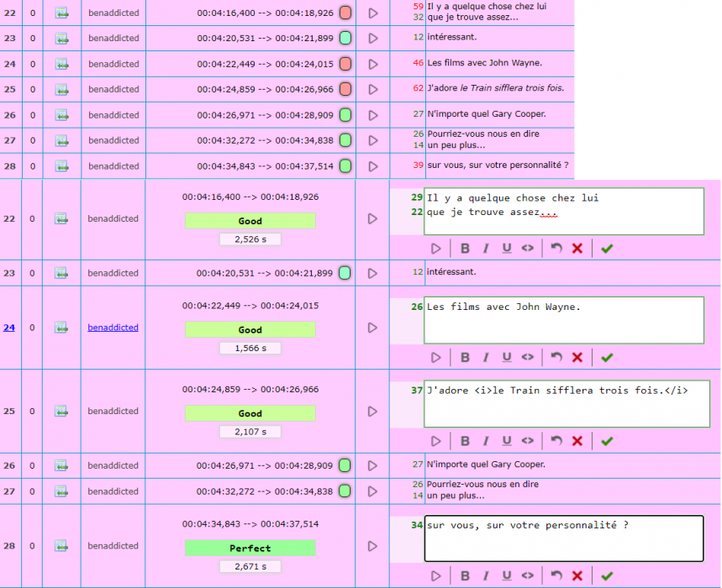722x588 pixels.
Task: Click the Good bar above 1,566 s
Action: [250, 330]
